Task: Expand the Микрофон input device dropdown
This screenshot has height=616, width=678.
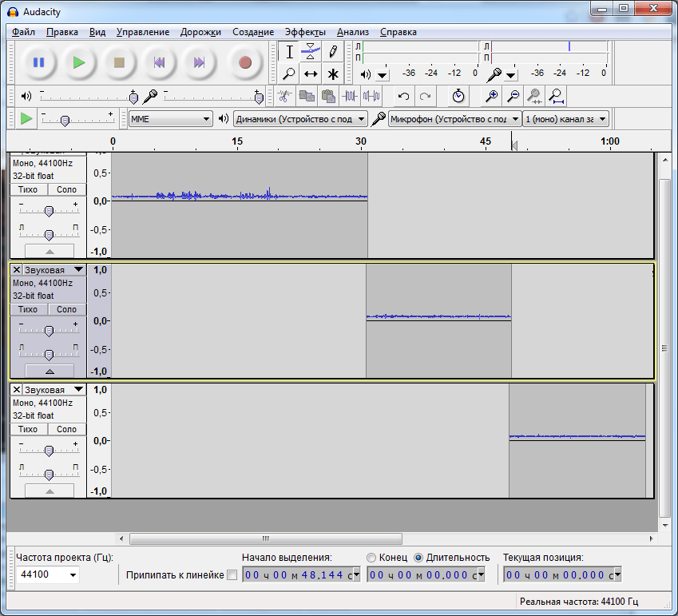Action: coord(454,119)
